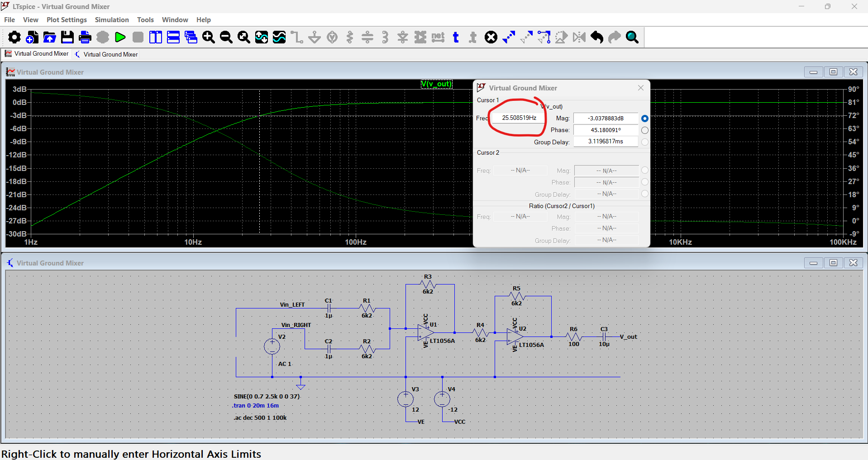The height and width of the screenshot is (460, 868).
Task: Click the Cursor 1 Phase value 45.180091°
Action: coord(606,130)
